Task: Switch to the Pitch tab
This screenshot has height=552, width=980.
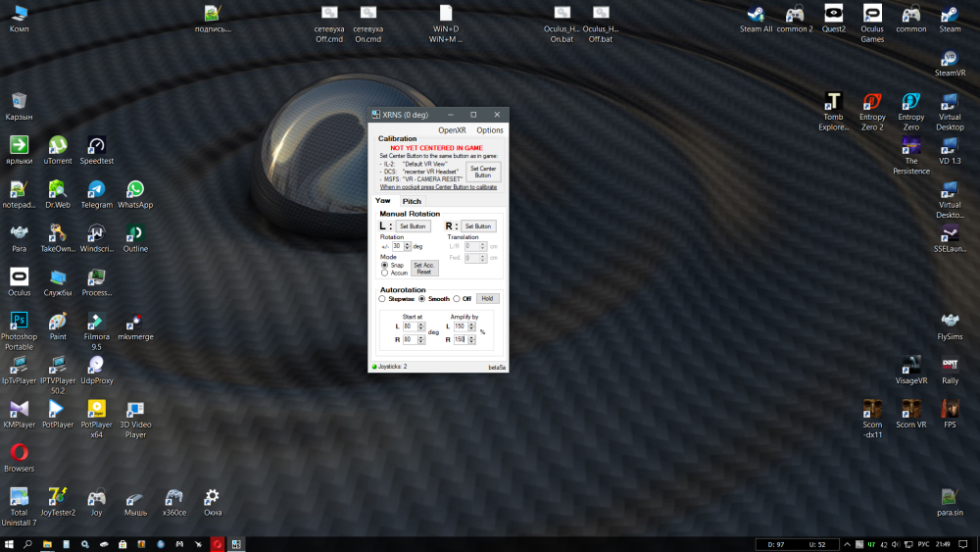Action: (x=412, y=201)
